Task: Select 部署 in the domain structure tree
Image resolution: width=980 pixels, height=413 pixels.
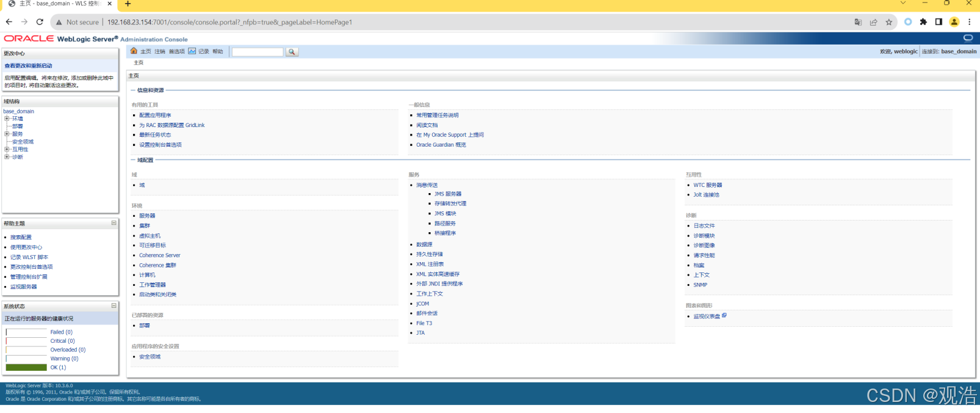Action: [18, 126]
